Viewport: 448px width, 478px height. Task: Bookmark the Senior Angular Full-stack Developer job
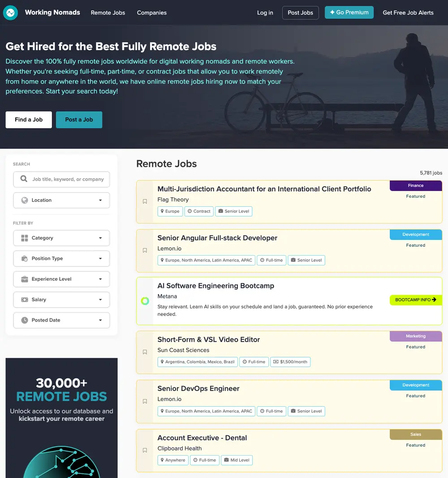coord(145,250)
